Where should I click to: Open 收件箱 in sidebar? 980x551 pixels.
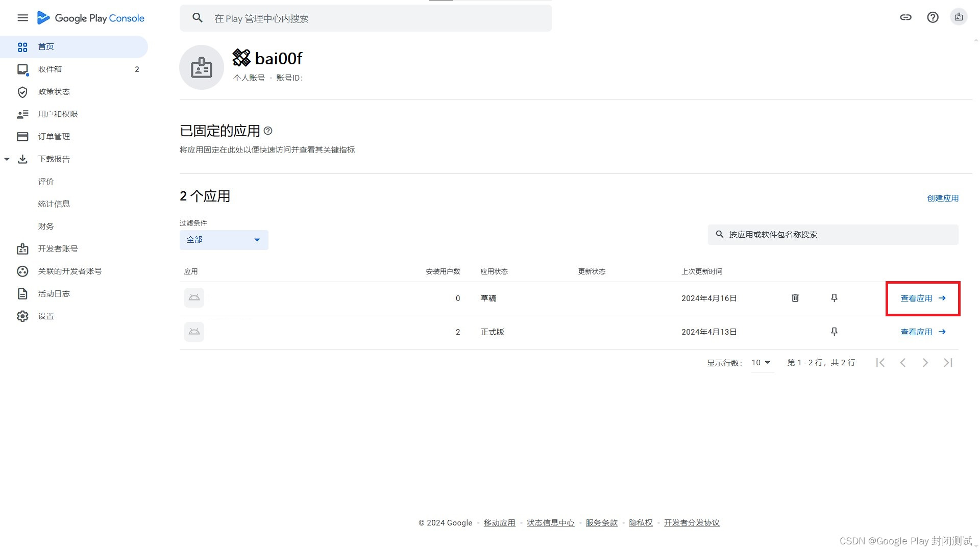coord(50,69)
